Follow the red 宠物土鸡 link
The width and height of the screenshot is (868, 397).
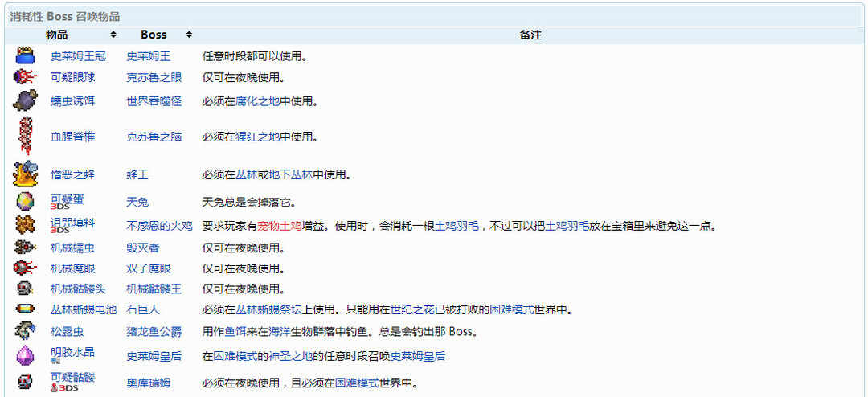tap(280, 226)
